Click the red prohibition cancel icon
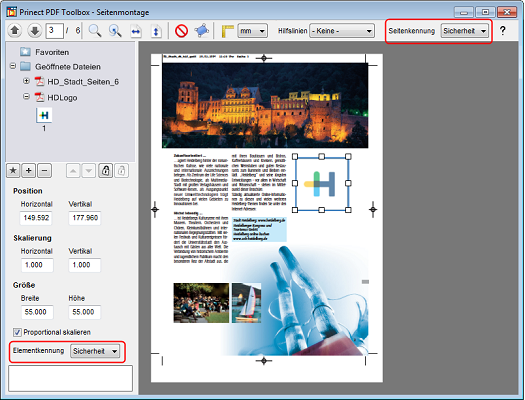Viewport: 525px width, 400px height. (181, 31)
